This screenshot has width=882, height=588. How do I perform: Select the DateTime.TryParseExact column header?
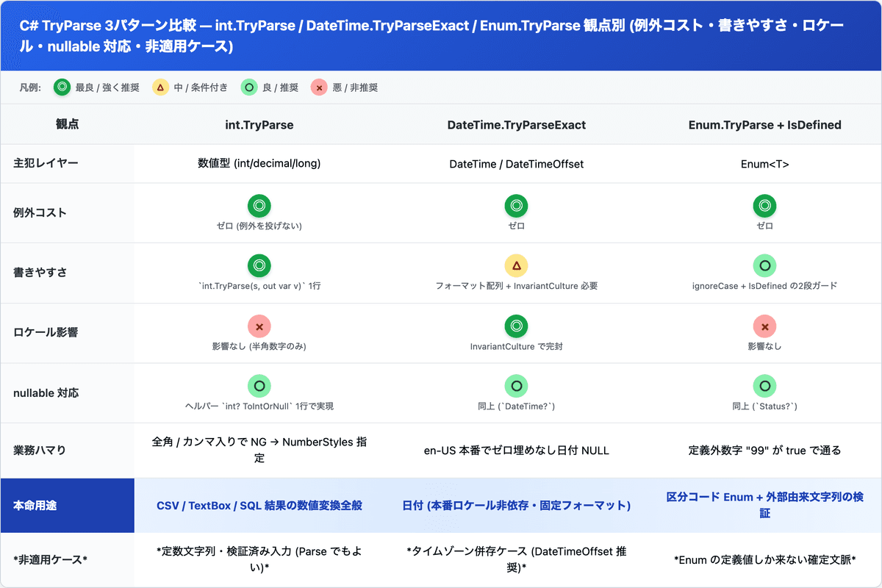(517, 125)
